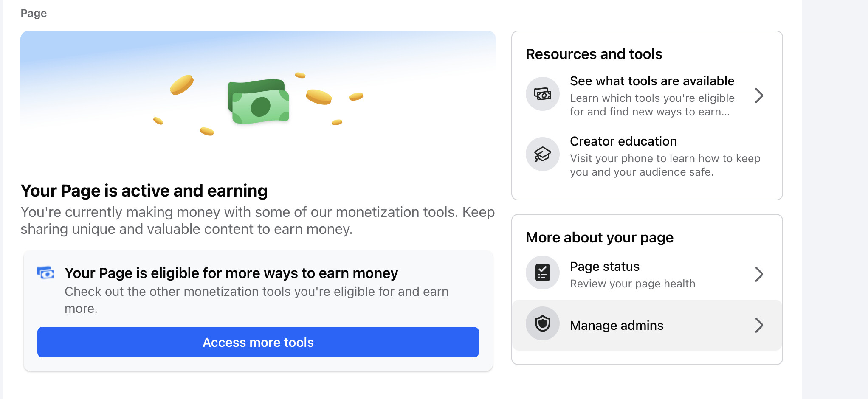The height and width of the screenshot is (399, 868).
Task: Open Page status via its chevron arrow
Action: (x=759, y=274)
